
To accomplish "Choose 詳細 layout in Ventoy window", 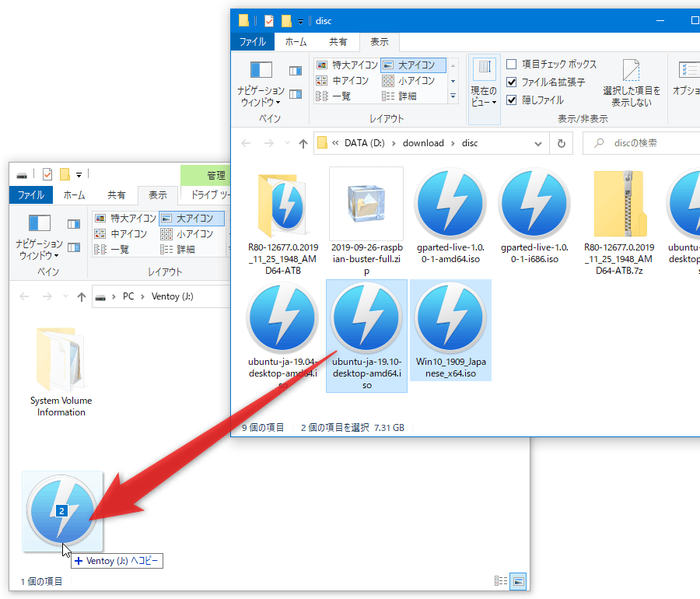I will [177, 250].
